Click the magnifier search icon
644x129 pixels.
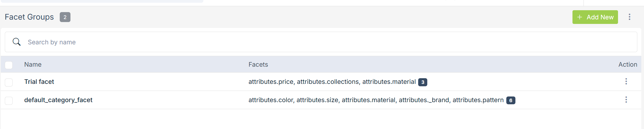pos(17,42)
